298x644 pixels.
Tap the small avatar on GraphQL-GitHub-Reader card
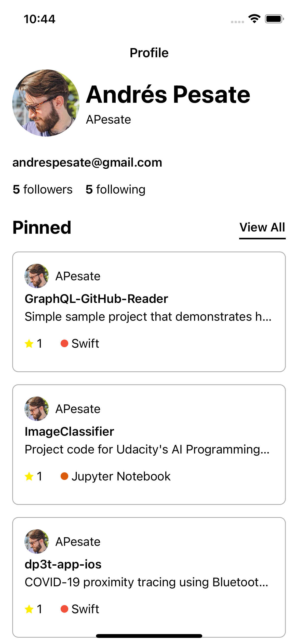(x=37, y=276)
